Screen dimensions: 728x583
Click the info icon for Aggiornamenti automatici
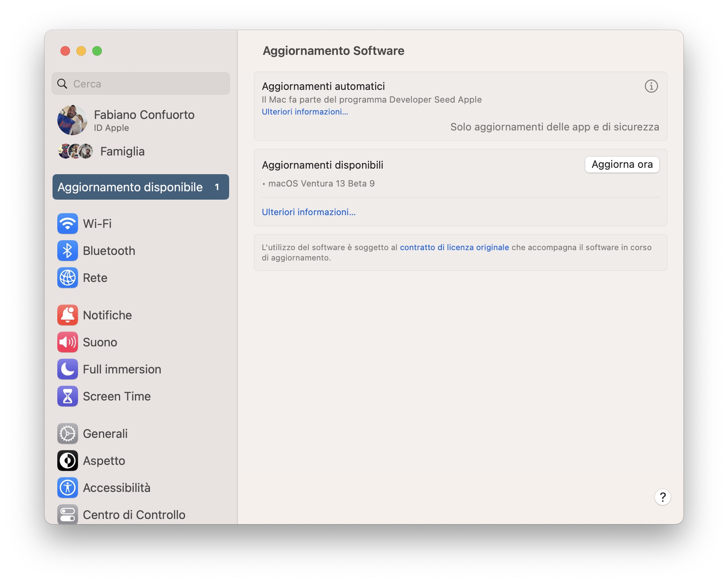click(x=651, y=86)
